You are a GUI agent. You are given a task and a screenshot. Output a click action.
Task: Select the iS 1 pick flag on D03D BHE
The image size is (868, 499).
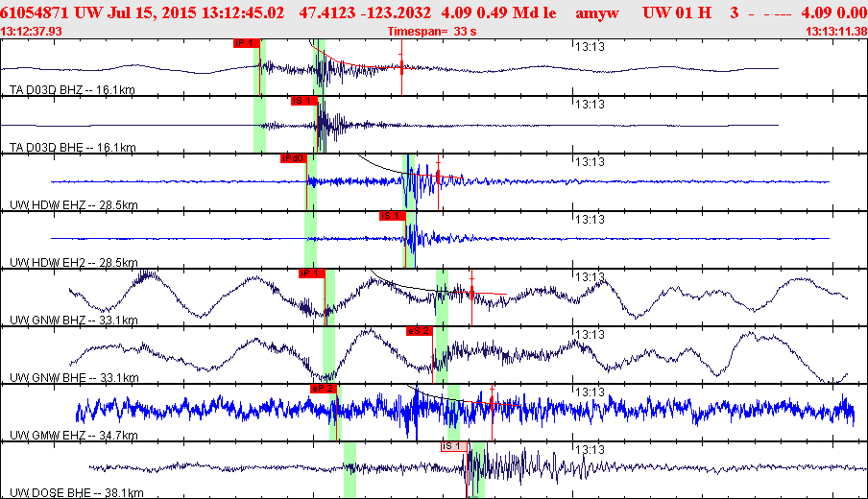(304, 101)
